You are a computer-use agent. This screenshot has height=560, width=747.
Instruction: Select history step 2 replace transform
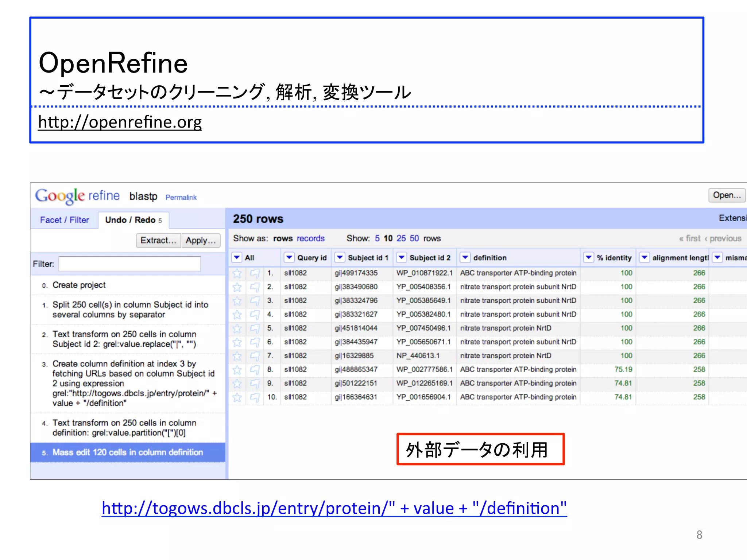[x=128, y=339]
